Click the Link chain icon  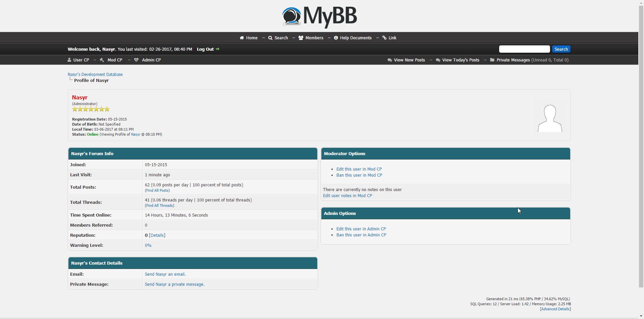pyautogui.click(x=384, y=38)
